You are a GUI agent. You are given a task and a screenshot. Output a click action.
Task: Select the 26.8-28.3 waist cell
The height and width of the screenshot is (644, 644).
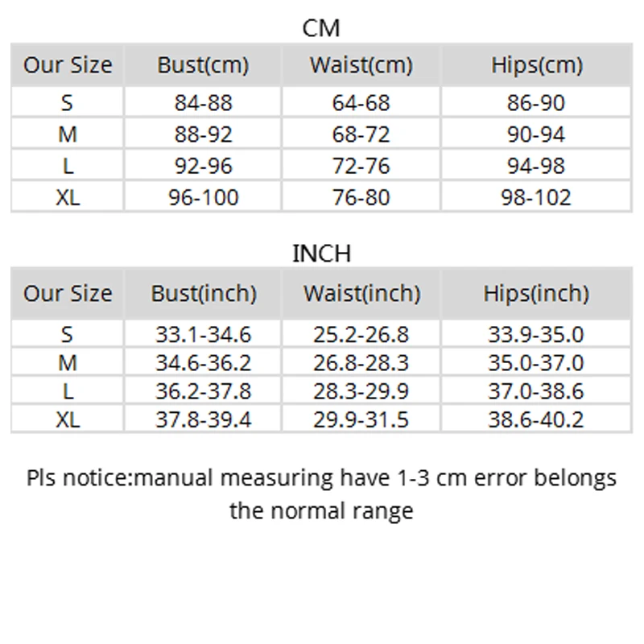(x=361, y=362)
